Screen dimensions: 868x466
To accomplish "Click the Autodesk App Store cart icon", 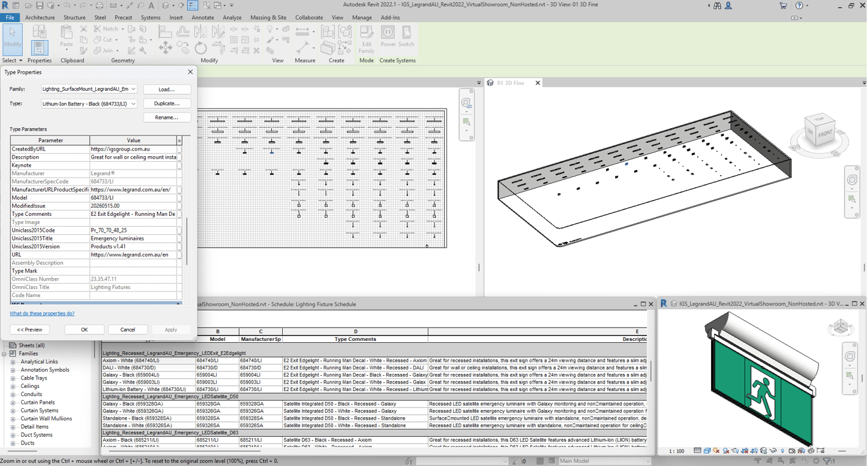I will click(783, 6).
